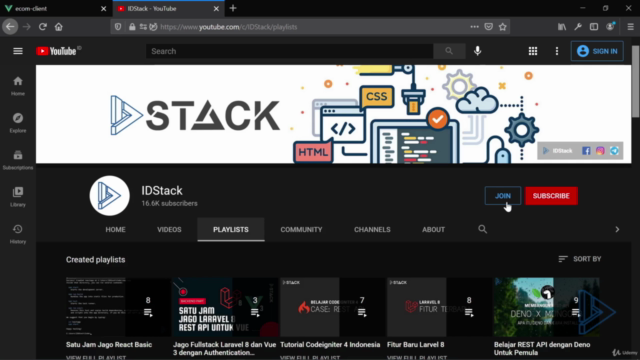Viewport: 640px width, 360px height.
Task: Bookmark this page with star icon
Action: [x=502, y=27]
